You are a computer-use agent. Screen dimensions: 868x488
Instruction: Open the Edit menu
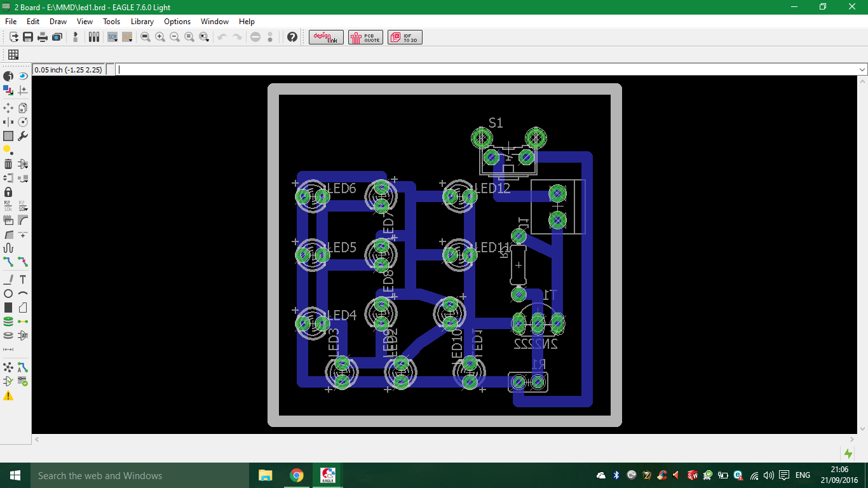[33, 21]
